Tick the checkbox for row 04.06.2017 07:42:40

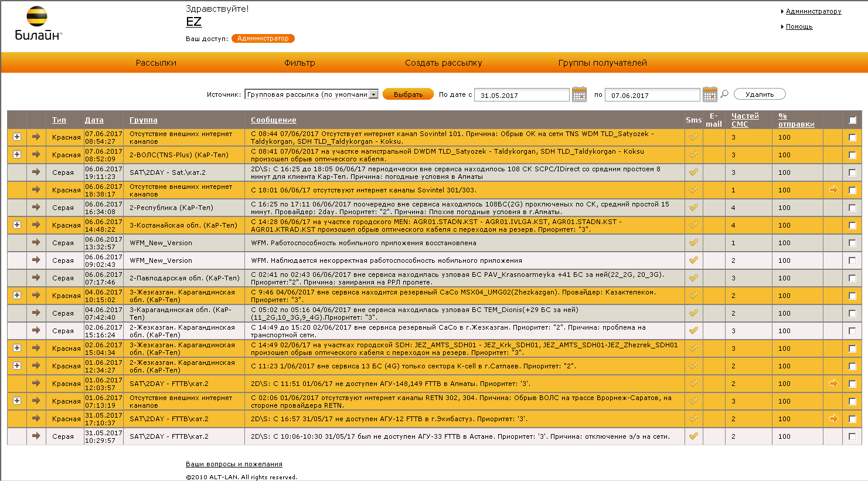[852, 313]
